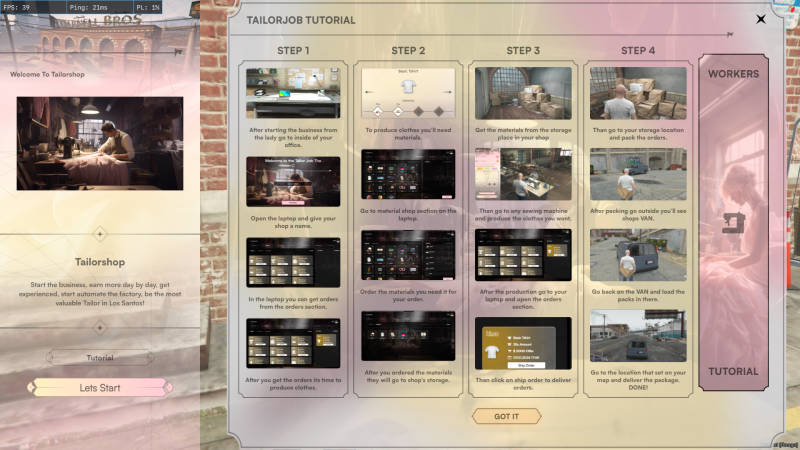Open the storage place boxes thumbnail in Step 3
The height and width of the screenshot is (450, 800).
[523, 93]
